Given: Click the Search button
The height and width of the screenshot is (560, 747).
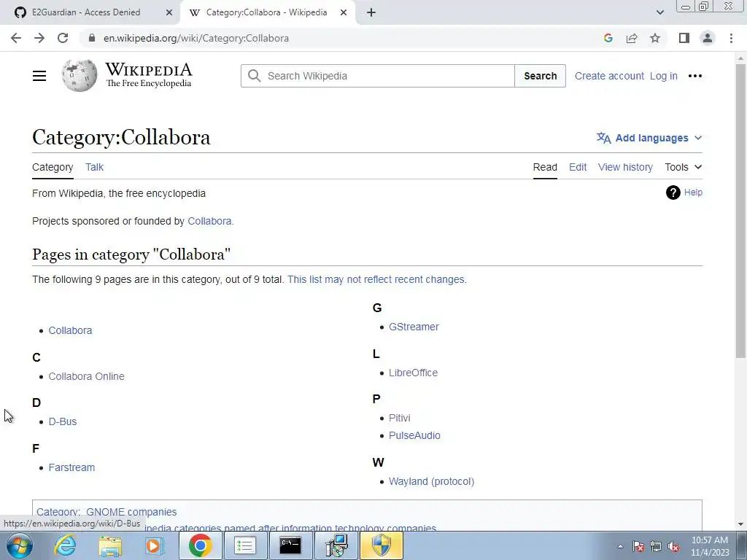Looking at the screenshot, I should 541,76.
